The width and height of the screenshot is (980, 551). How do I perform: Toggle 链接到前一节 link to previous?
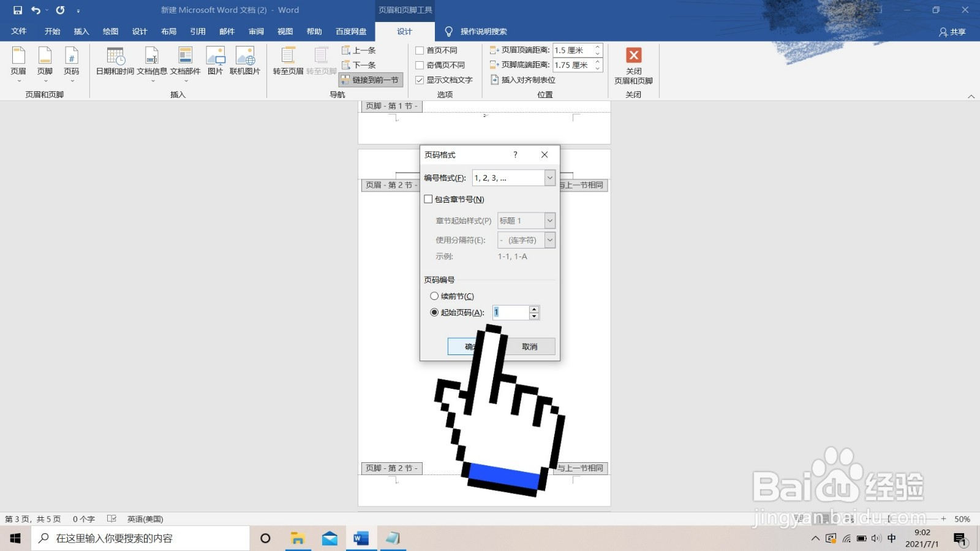click(371, 80)
